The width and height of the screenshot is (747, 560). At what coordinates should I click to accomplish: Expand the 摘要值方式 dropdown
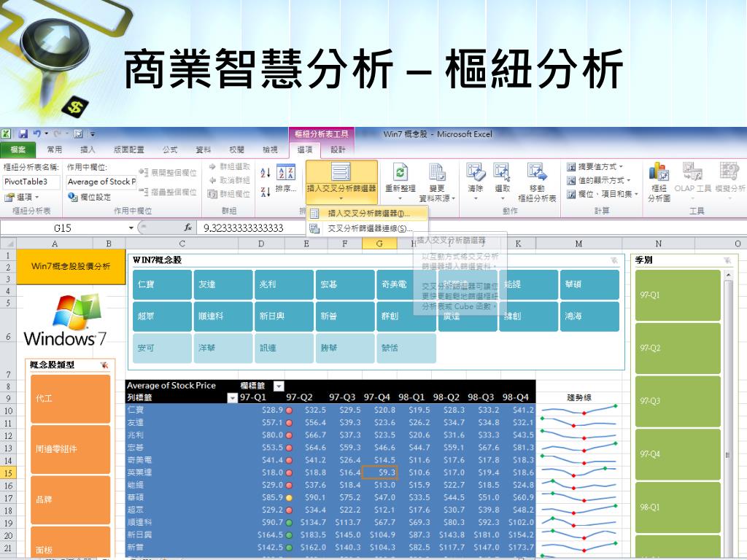pos(620,167)
